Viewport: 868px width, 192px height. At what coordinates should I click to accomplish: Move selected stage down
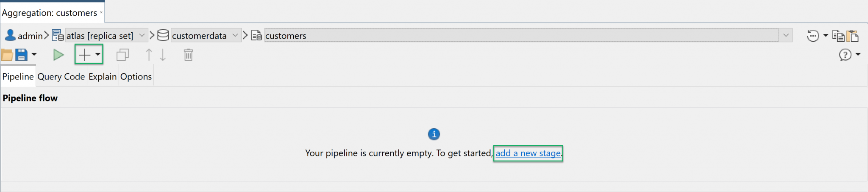[163, 55]
